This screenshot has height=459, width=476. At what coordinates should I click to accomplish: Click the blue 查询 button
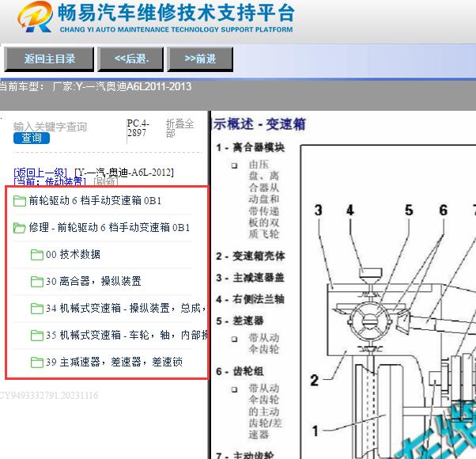(32, 138)
